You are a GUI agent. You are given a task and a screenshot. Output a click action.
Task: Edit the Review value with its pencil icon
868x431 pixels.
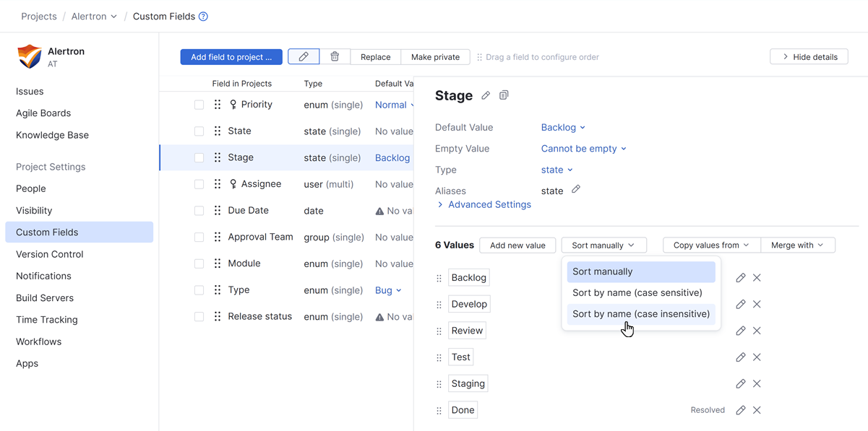click(x=740, y=330)
